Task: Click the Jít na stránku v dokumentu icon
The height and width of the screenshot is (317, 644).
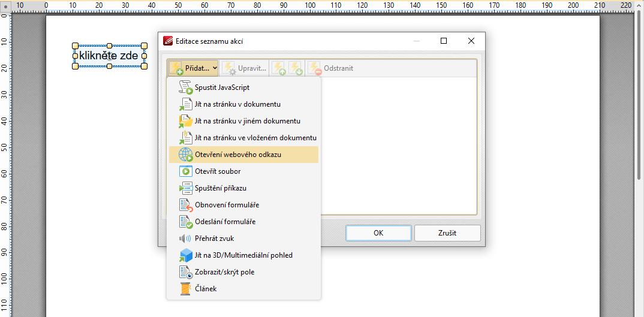Action: point(186,104)
